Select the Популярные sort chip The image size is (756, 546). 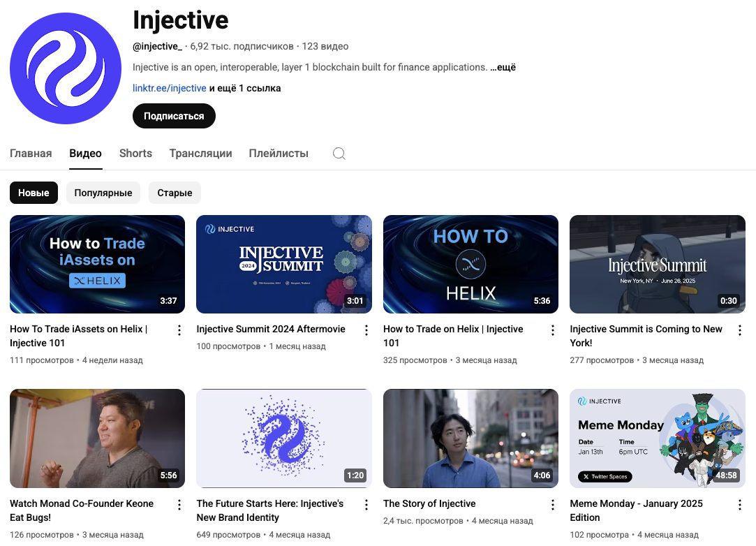pos(103,193)
